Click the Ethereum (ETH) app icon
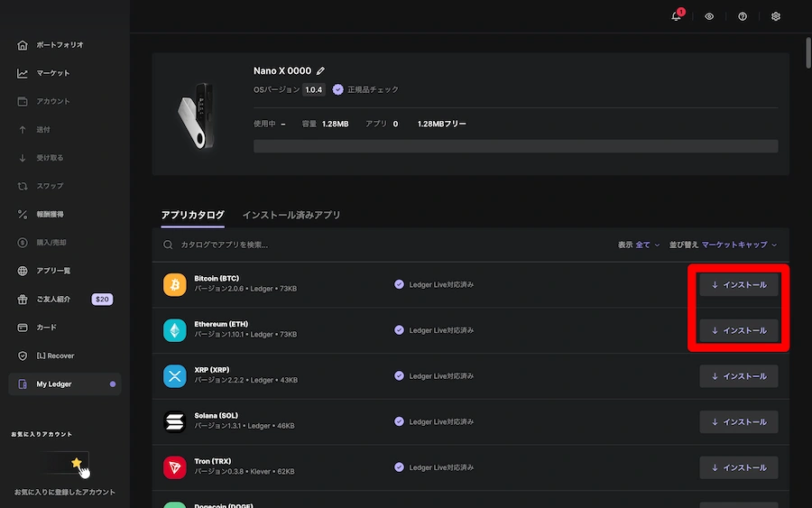This screenshot has width=812, height=508. (x=174, y=330)
